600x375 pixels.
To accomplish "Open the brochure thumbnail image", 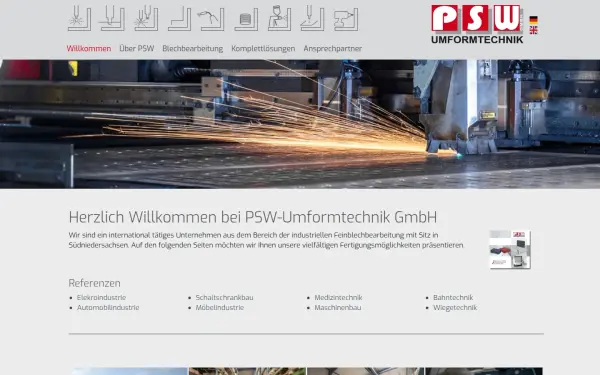I will coord(510,249).
